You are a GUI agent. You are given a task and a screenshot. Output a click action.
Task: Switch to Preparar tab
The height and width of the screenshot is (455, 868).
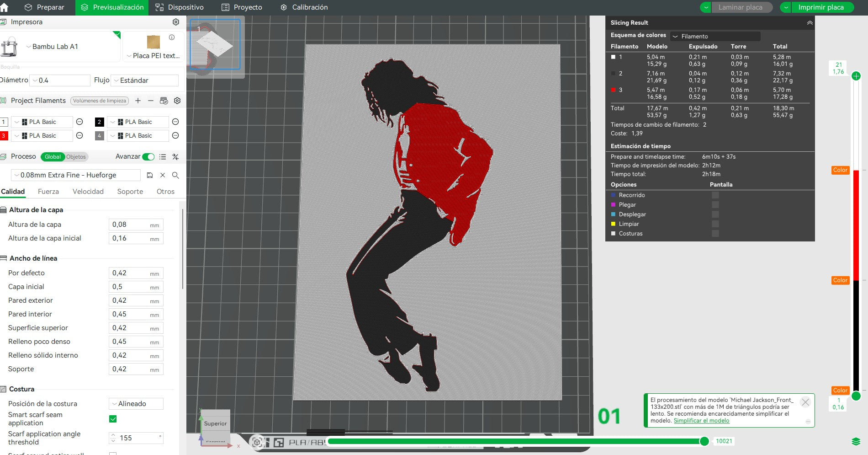tap(45, 7)
